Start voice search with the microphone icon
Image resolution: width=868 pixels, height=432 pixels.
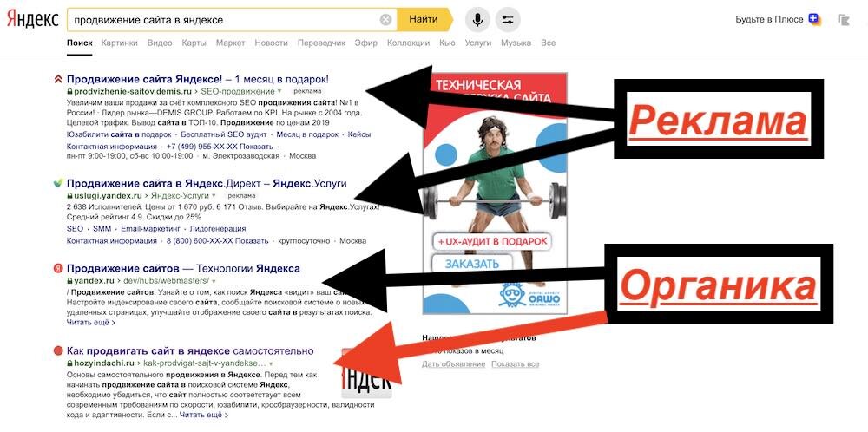pos(477,20)
